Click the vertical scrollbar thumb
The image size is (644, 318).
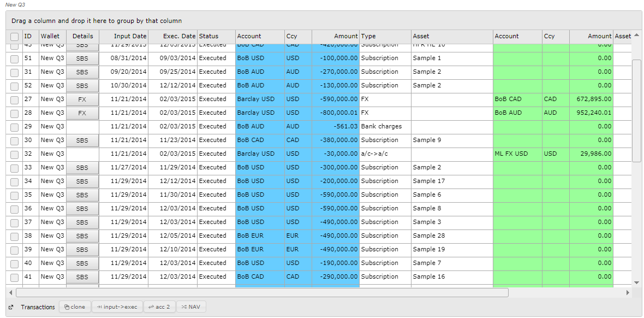click(636, 111)
